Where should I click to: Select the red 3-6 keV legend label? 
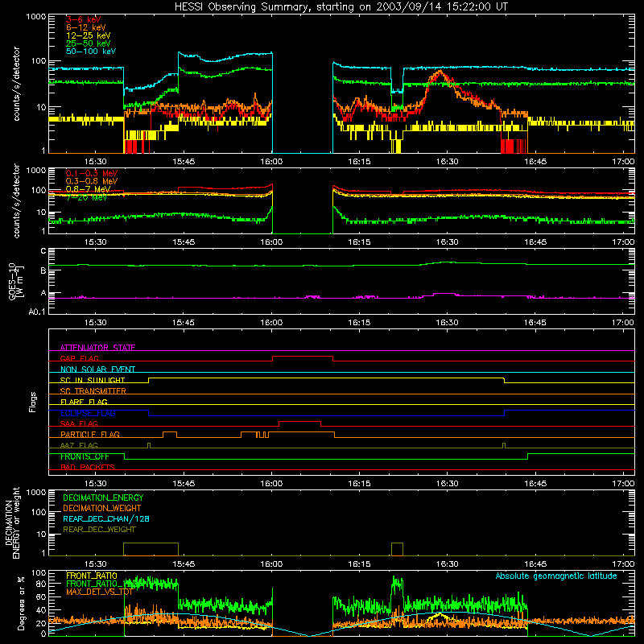[x=84, y=19]
